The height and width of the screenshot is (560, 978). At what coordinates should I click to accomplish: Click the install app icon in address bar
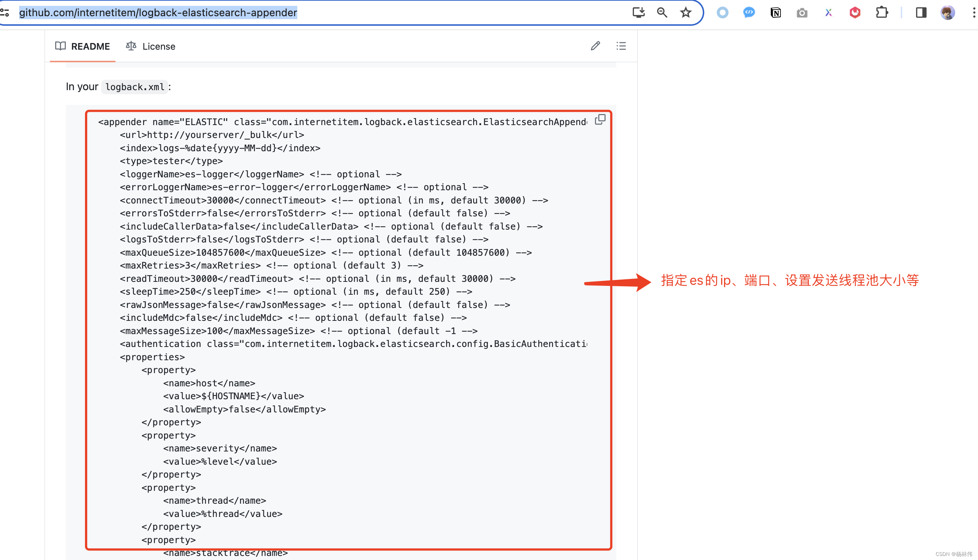pos(638,13)
